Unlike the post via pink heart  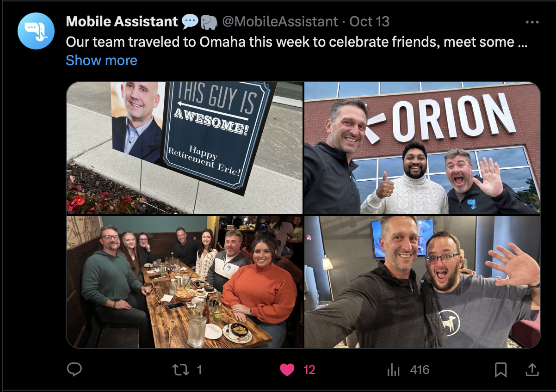[287, 369]
